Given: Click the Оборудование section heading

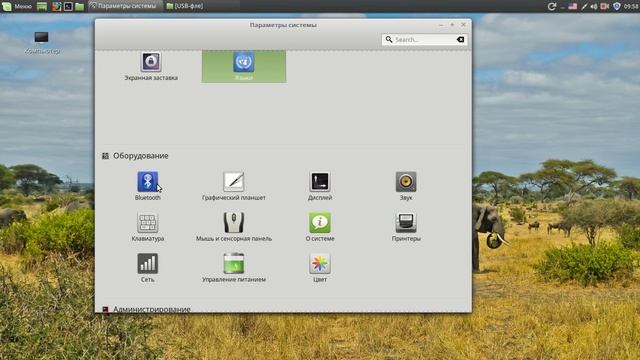Looking at the screenshot, I should pyautogui.click(x=141, y=156).
